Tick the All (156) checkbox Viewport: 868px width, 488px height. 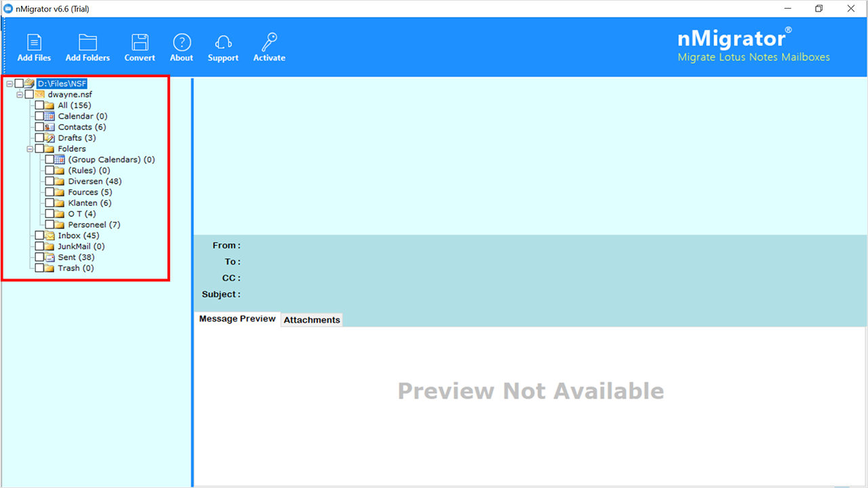coord(39,105)
